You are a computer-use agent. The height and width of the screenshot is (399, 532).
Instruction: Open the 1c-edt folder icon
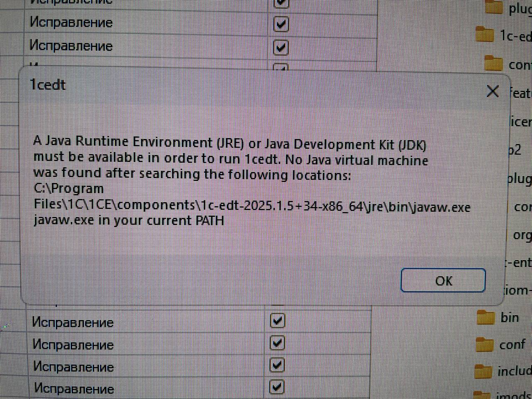pos(485,35)
